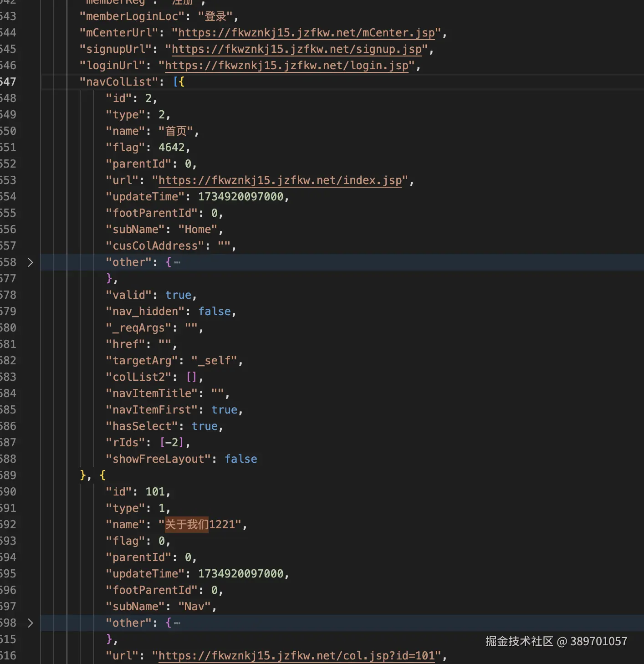This screenshot has height=664, width=644.
Task: Click the highlighted text "关于我们"
Action: [x=186, y=525]
